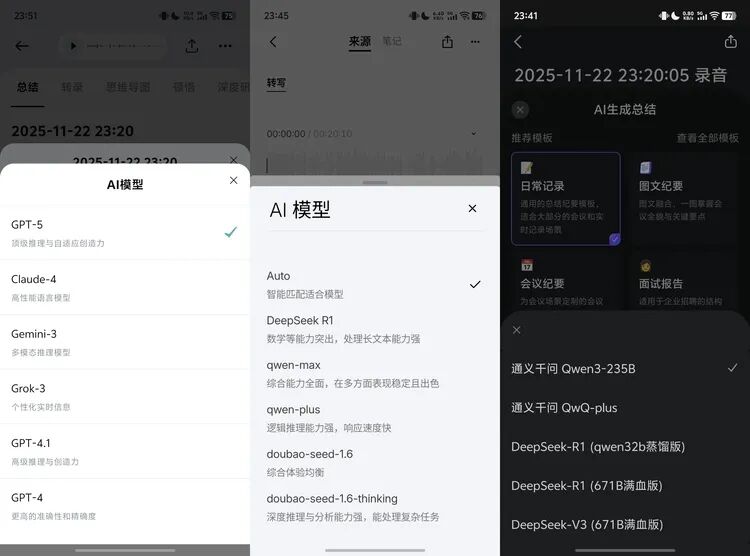The image size is (750, 556).
Task: Open three-dot menu in middle screen
Action: [475, 42]
